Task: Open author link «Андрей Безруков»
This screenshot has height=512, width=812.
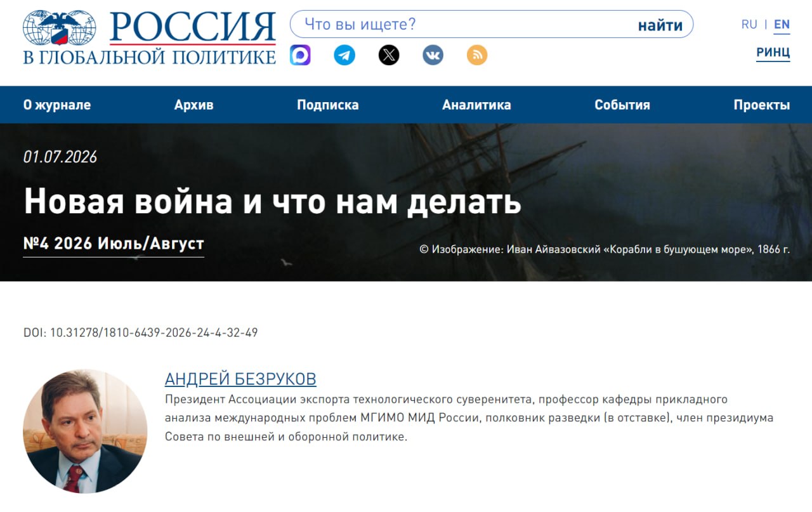Action: 240,379
